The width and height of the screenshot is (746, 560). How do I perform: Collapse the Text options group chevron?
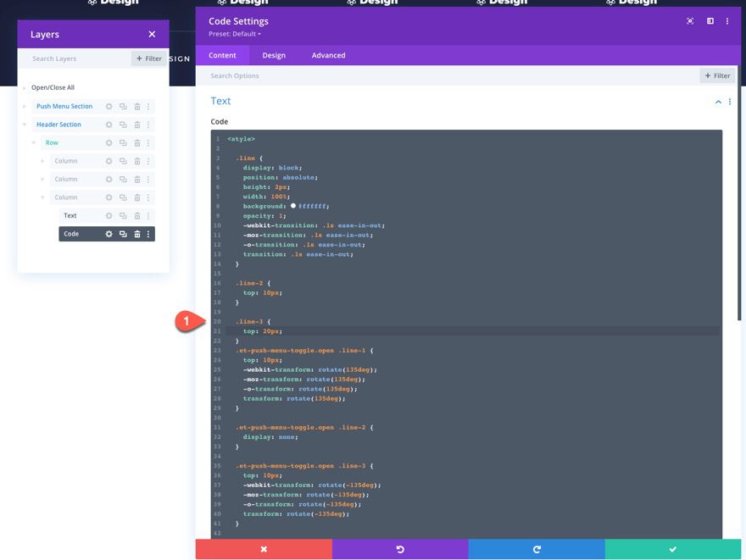point(716,101)
